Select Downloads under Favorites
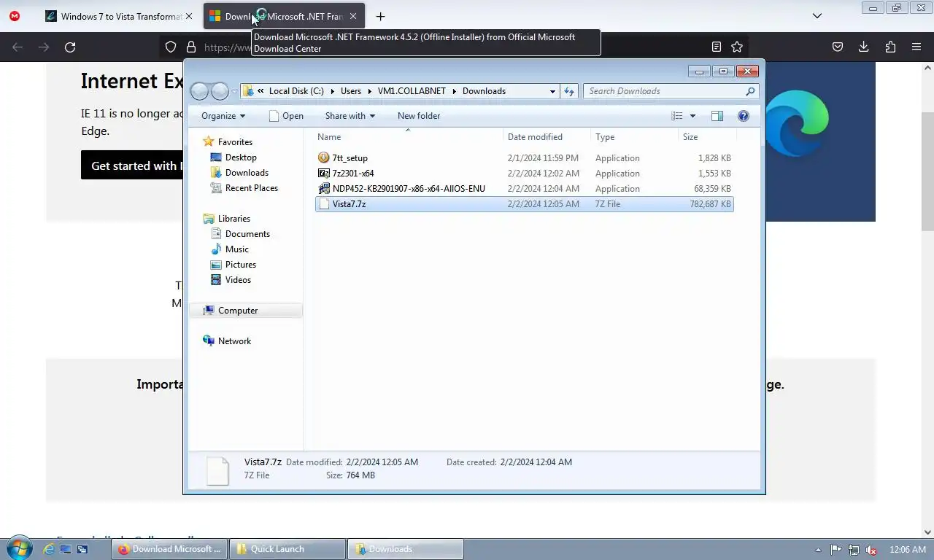934x560 pixels. (247, 173)
